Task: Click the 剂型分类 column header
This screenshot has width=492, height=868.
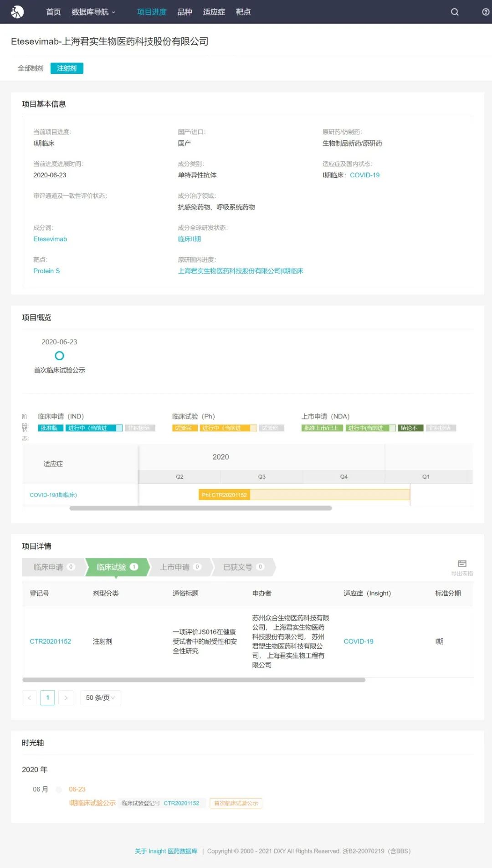Action: click(106, 593)
